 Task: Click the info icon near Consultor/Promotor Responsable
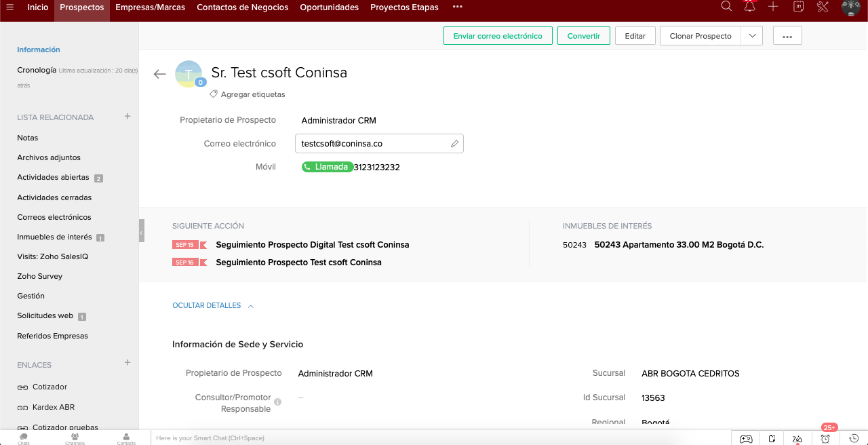(277, 402)
